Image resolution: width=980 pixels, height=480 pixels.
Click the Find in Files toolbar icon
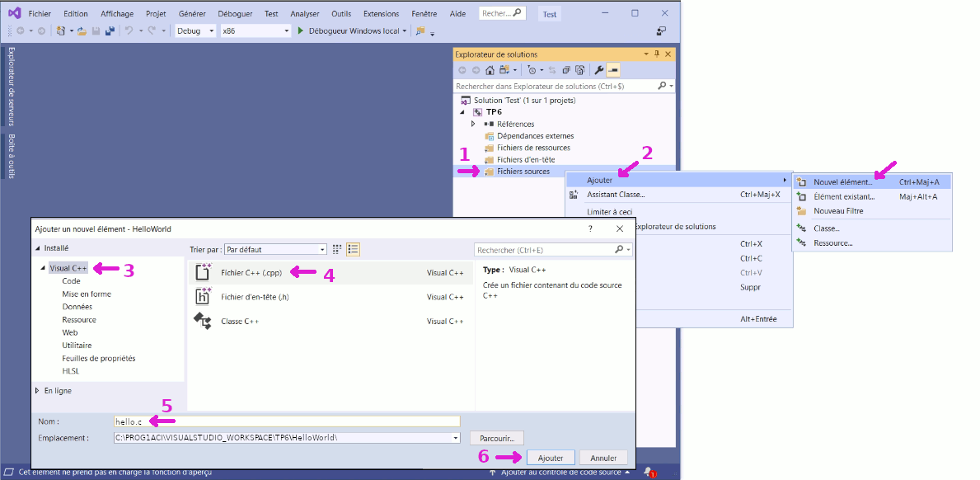(x=420, y=31)
